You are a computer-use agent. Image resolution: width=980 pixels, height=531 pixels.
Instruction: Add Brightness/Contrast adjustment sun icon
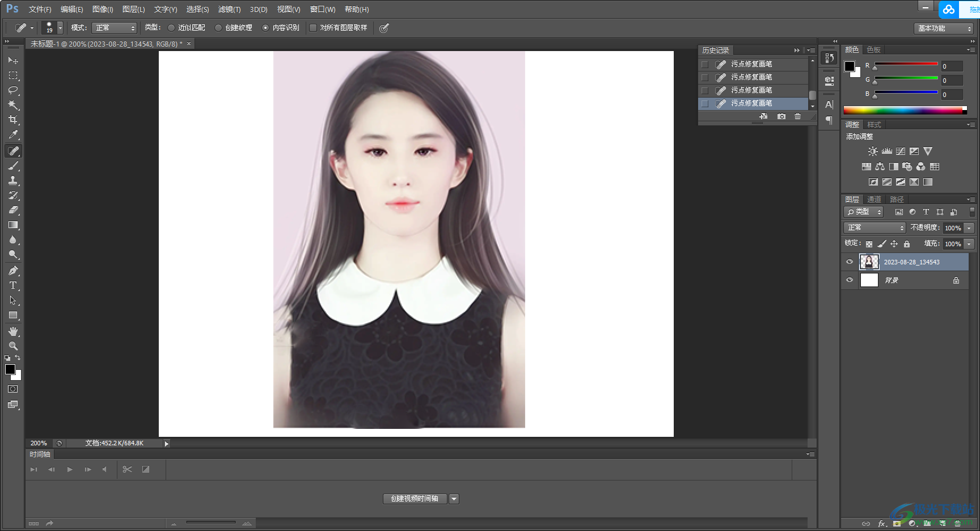(873, 151)
